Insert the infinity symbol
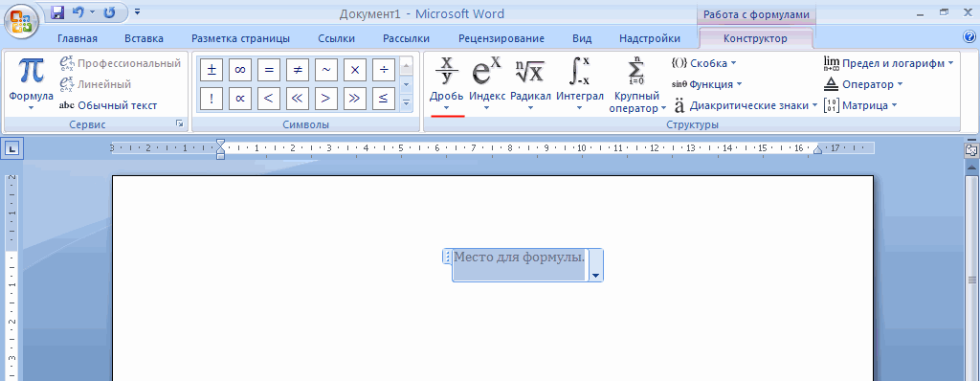This screenshot has height=381, width=980. point(240,70)
